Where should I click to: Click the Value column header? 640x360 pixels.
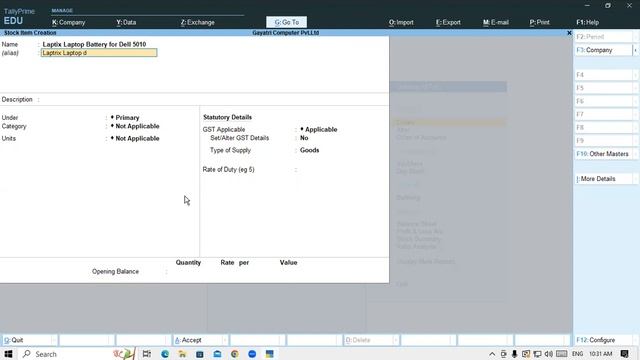point(288,262)
